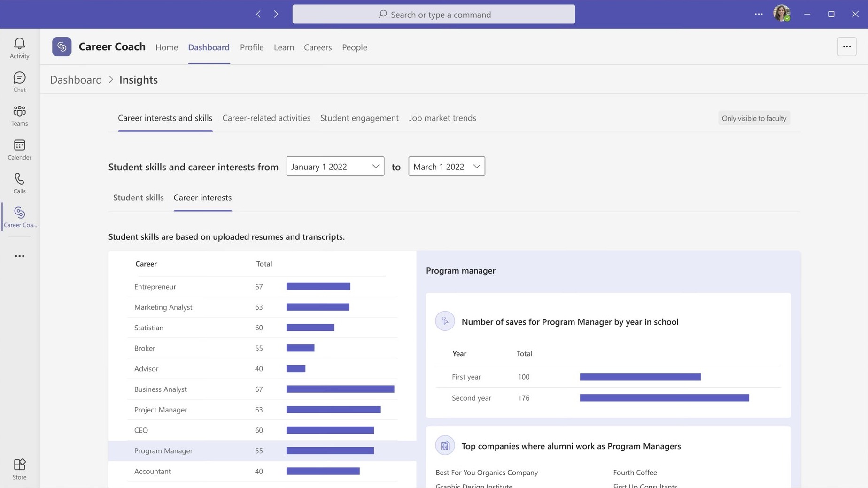
Task: Switch to Job market trends tab
Action: [442, 118]
